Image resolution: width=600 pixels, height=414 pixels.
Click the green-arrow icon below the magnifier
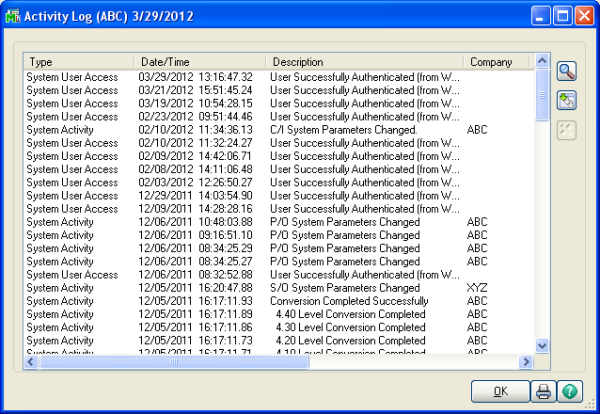pos(566,100)
